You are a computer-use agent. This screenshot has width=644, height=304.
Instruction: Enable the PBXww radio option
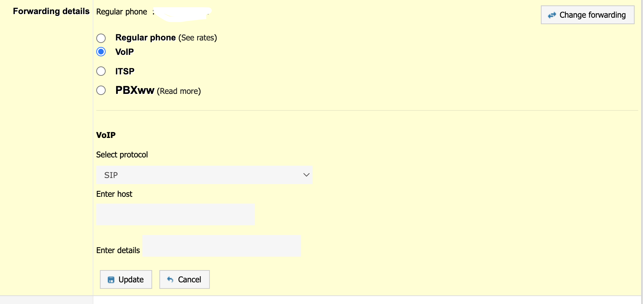coord(101,90)
